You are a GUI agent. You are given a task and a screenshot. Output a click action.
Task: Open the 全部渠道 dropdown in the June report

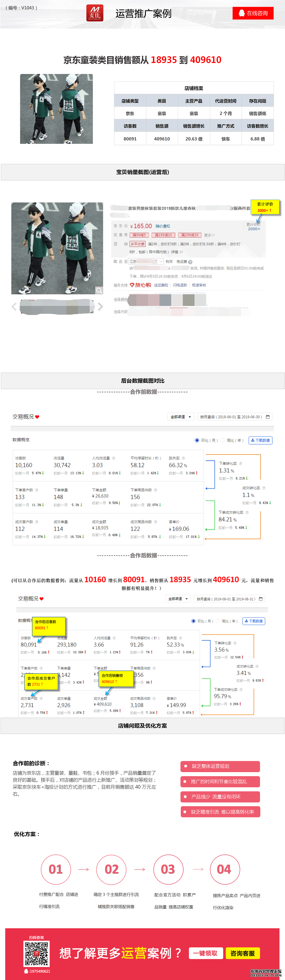click(x=181, y=417)
